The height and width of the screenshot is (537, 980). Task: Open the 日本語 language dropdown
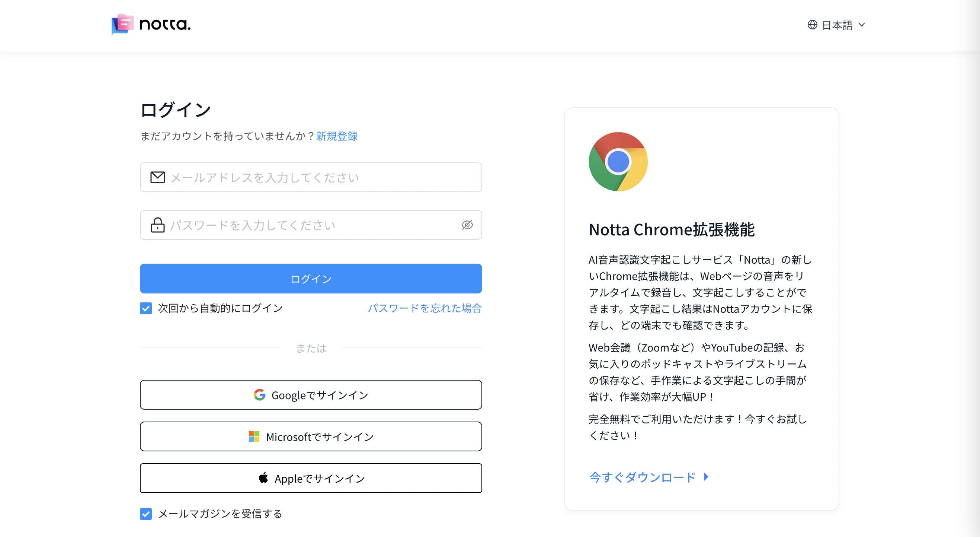pos(837,25)
